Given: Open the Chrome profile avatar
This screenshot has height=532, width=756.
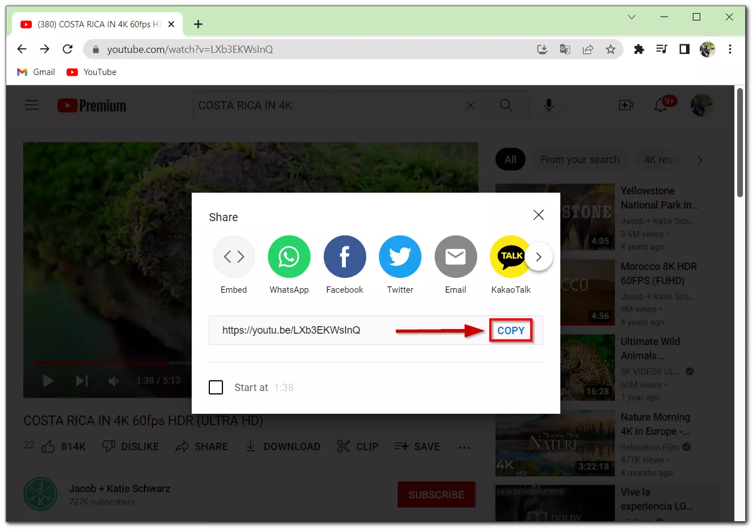Looking at the screenshot, I should point(708,49).
